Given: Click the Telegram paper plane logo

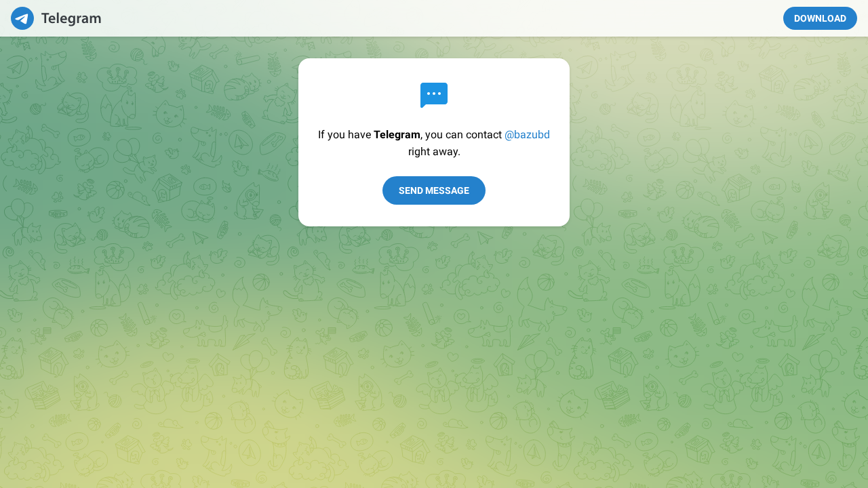Looking at the screenshot, I should pyautogui.click(x=22, y=18).
